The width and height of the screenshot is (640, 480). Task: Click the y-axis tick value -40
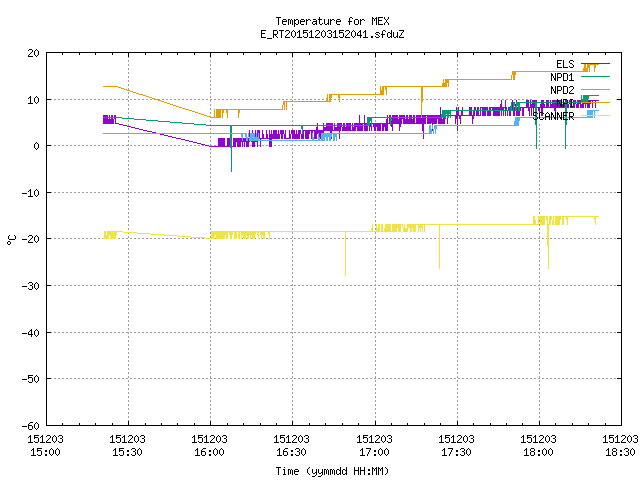click(x=31, y=333)
